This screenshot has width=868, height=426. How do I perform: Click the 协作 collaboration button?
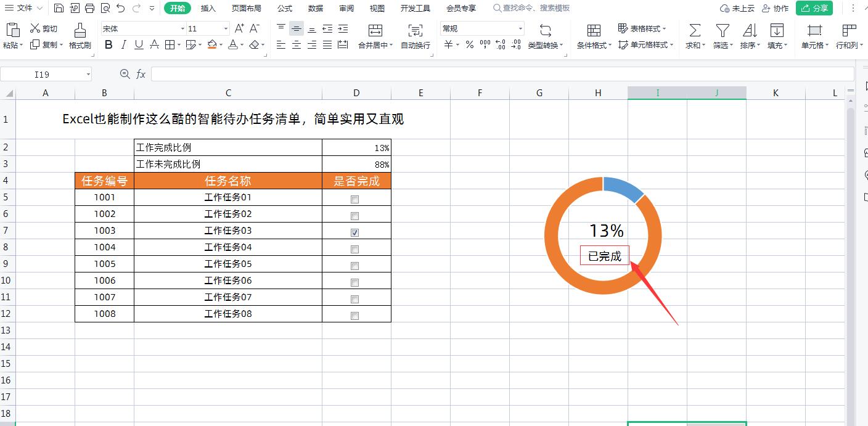tap(777, 8)
